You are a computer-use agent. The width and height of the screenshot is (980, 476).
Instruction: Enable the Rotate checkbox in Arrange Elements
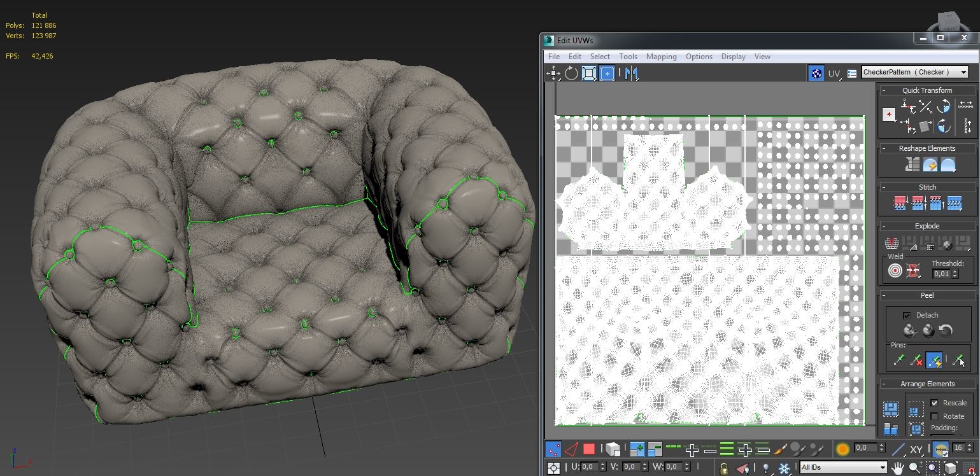click(x=935, y=416)
